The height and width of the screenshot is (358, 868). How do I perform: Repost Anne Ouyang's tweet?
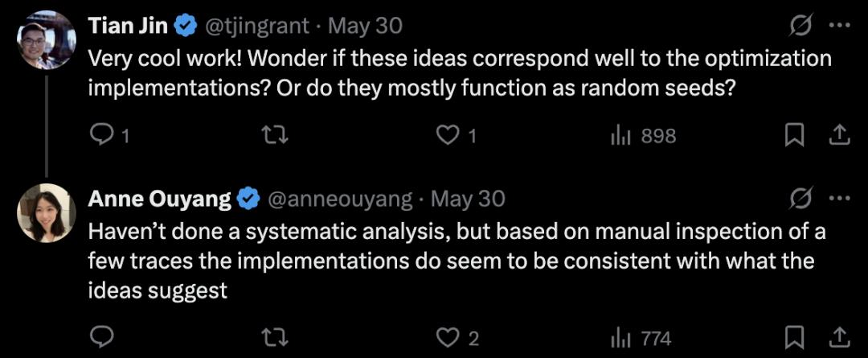click(276, 337)
